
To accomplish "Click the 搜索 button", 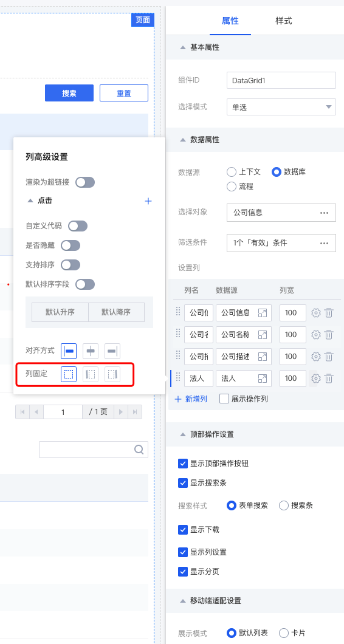I will (69, 93).
